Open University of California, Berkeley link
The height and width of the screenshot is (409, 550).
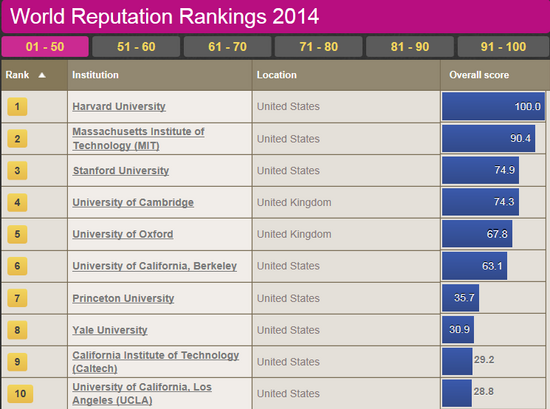coord(155,266)
